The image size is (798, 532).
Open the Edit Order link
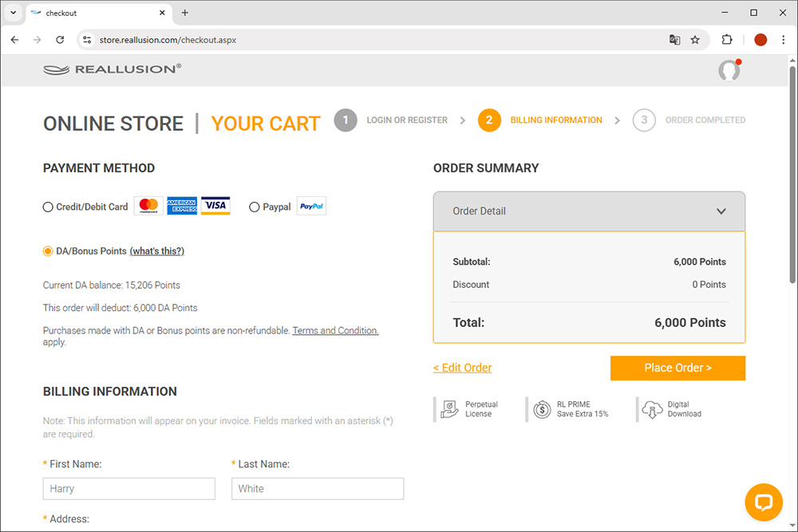pos(462,368)
